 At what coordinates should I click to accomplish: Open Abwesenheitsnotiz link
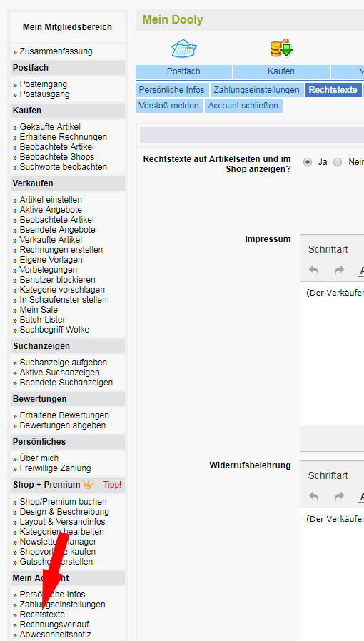click(x=55, y=635)
